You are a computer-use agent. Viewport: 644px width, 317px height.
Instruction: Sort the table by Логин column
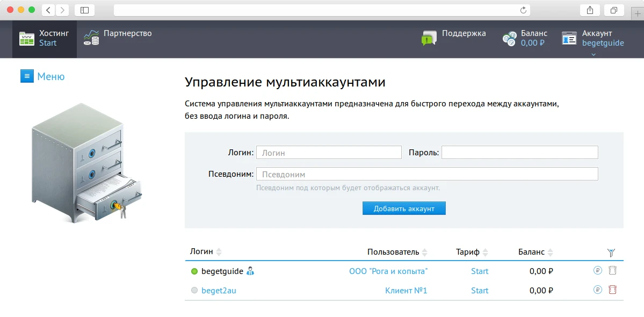(219, 251)
